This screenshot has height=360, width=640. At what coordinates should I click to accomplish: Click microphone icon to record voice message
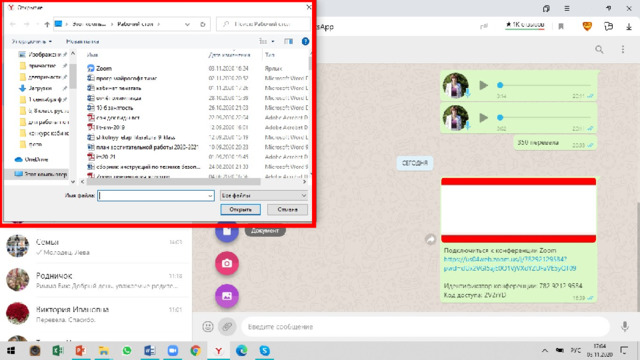coord(624,327)
